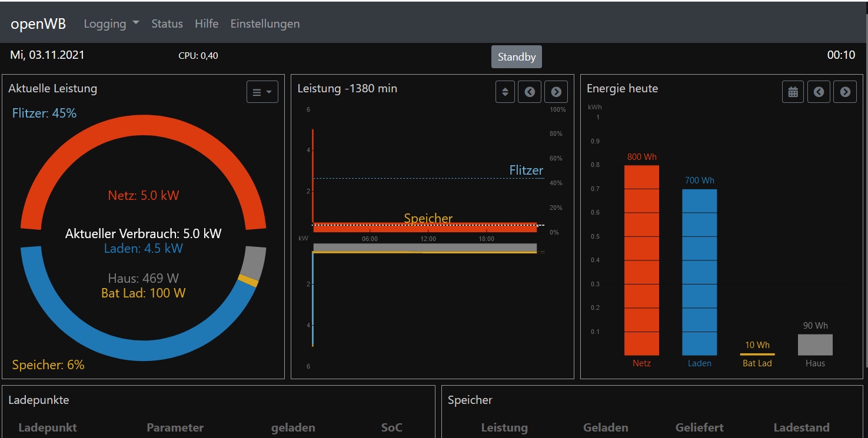Open Einstellungen in the navbar
868x438 pixels.
coord(265,24)
